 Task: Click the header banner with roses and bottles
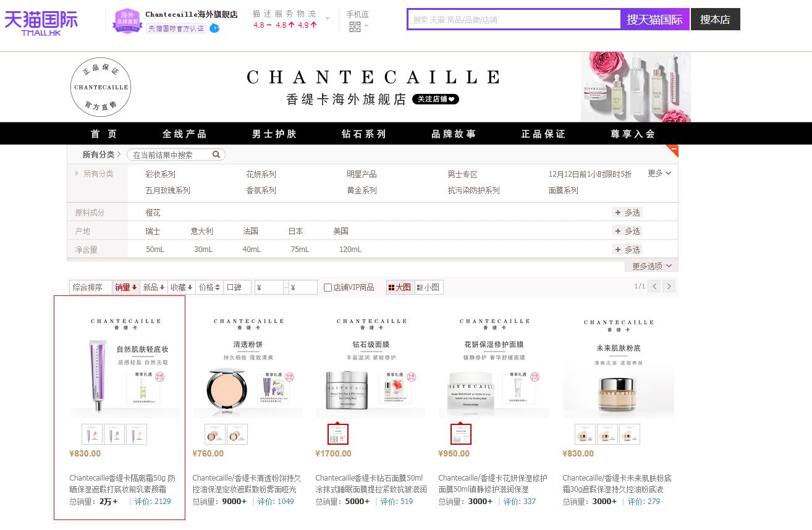point(635,87)
